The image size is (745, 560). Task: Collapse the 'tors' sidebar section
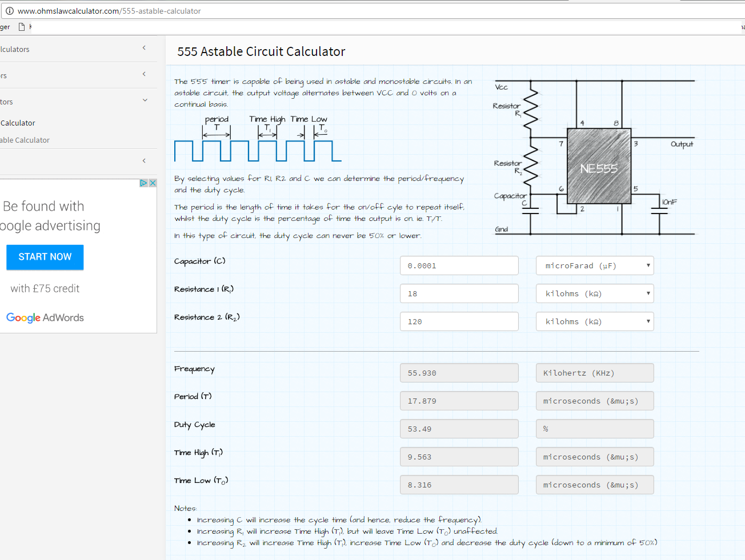[145, 100]
